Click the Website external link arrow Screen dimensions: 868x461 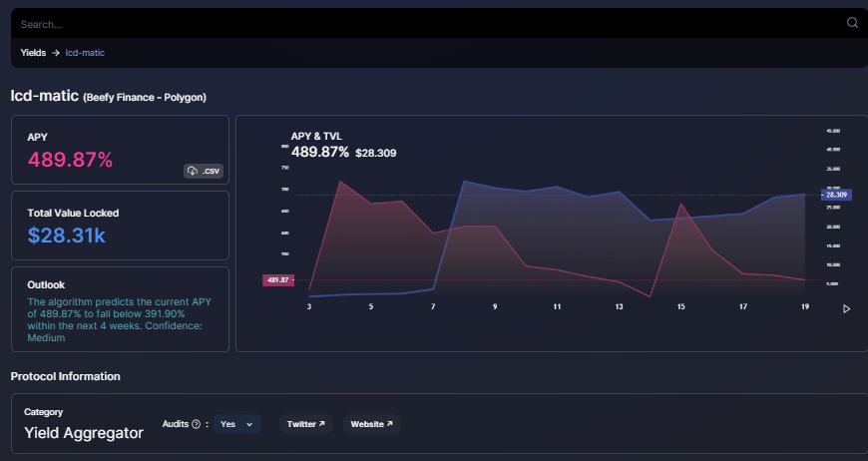[390, 424]
